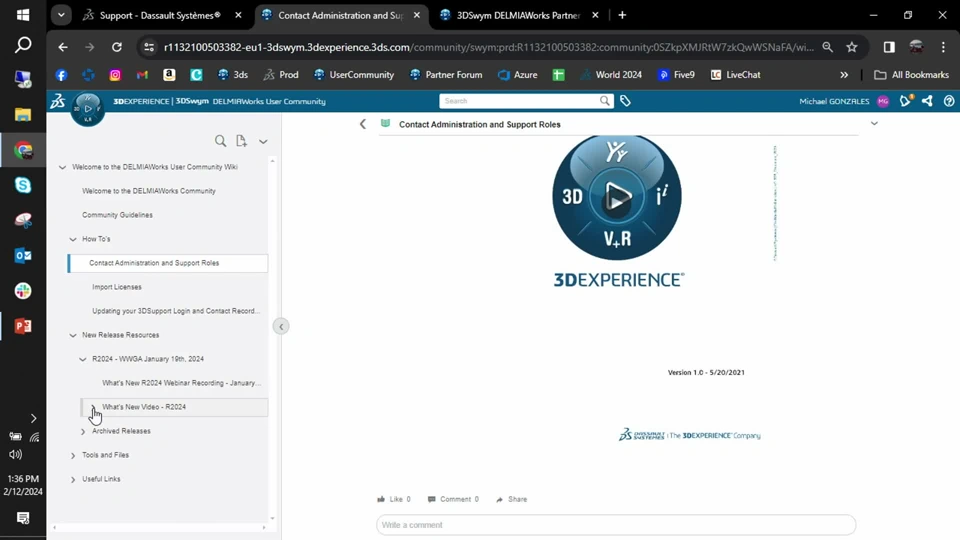Image resolution: width=960 pixels, height=540 pixels.
Task: Open Community Guidelines page
Action: 118,215
